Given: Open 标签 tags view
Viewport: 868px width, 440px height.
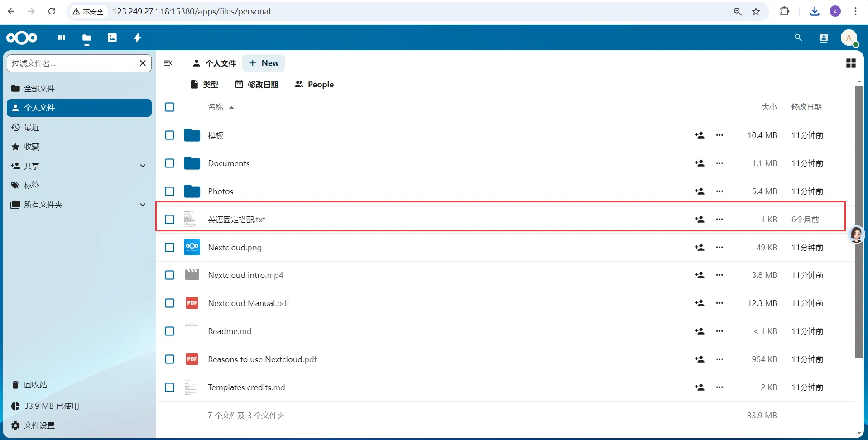Looking at the screenshot, I should click(79, 185).
